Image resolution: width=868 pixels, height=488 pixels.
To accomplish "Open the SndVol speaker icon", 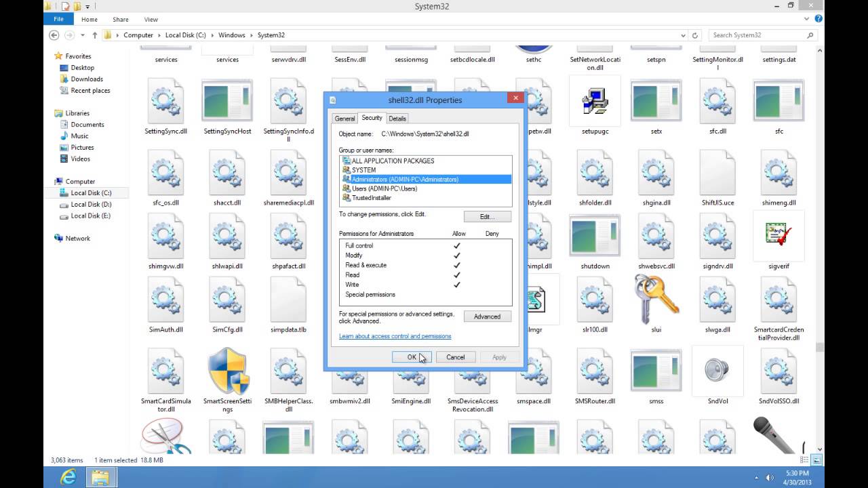I will (x=717, y=369).
